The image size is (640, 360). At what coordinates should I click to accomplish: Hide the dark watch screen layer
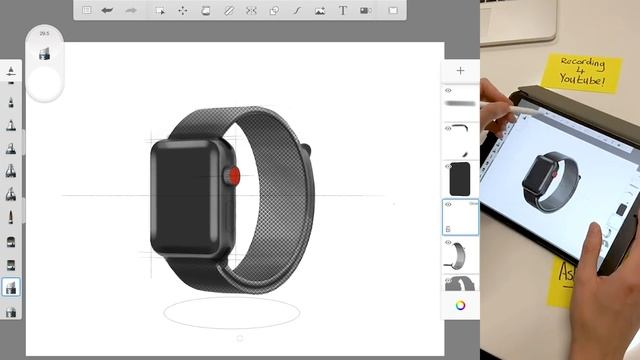(x=448, y=166)
